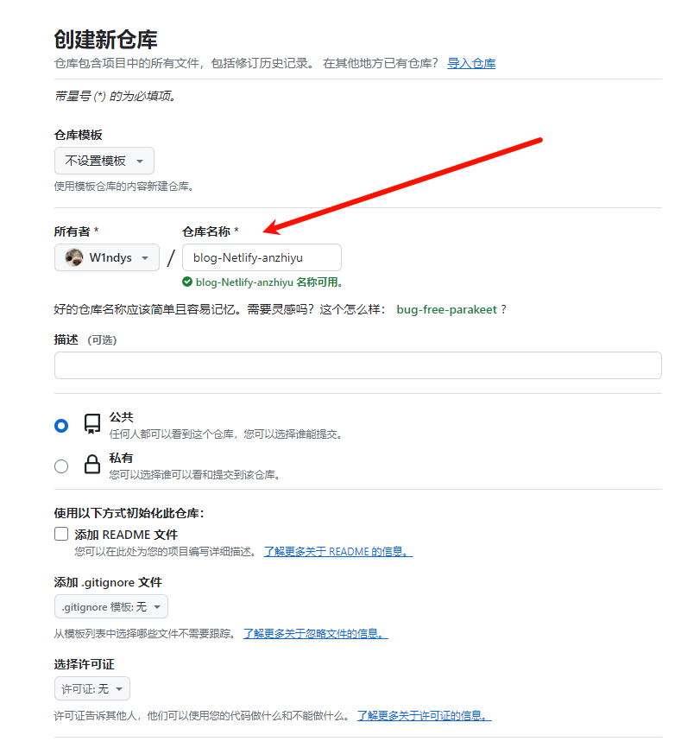700x754 pixels.
Task: Open the learn more about README link
Action: point(338,552)
